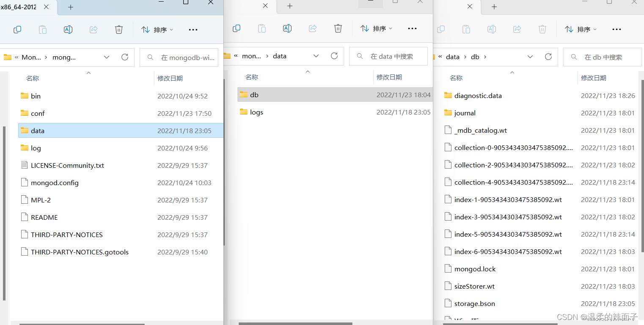Select the MPL-2 file
Image resolution: width=644 pixels, height=325 pixels.
[121, 200]
